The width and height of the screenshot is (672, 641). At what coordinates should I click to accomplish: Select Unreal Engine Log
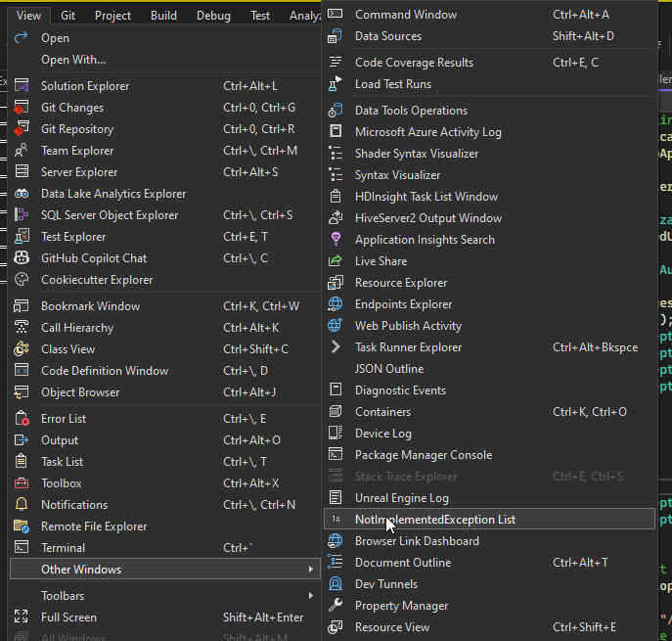click(401, 498)
